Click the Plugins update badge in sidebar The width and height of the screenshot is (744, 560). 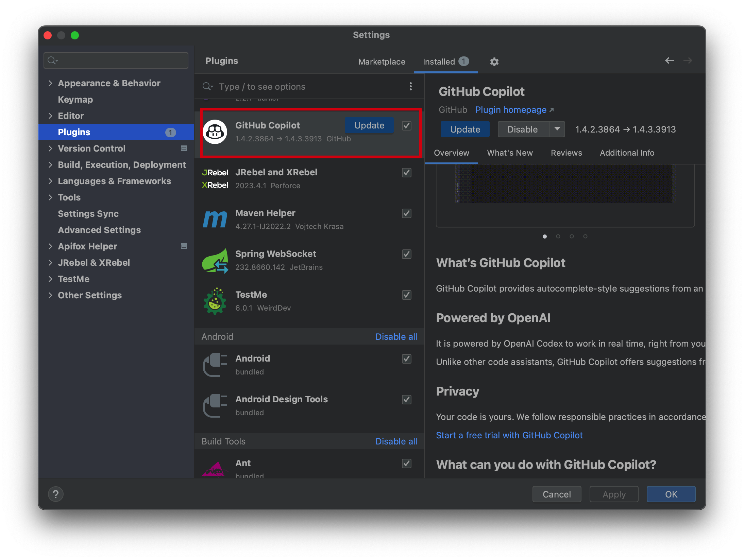[x=171, y=132]
